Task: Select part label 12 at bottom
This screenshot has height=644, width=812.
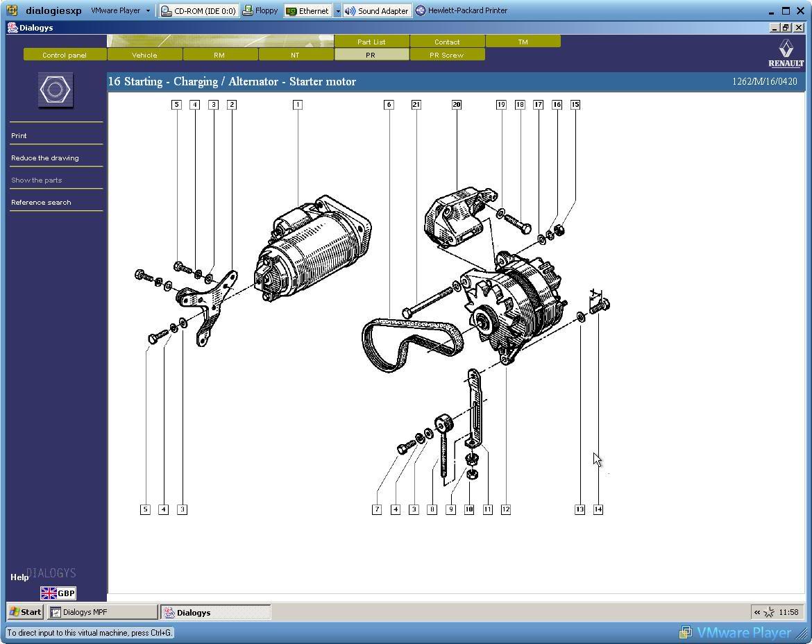Action: [x=506, y=509]
